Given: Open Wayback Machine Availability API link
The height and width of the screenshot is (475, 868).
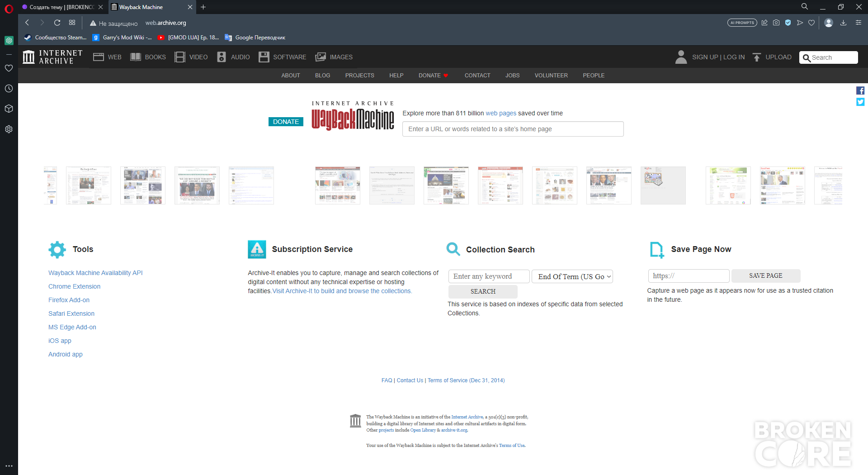Looking at the screenshot, I should pyautogui.click(x=95, y=273).
